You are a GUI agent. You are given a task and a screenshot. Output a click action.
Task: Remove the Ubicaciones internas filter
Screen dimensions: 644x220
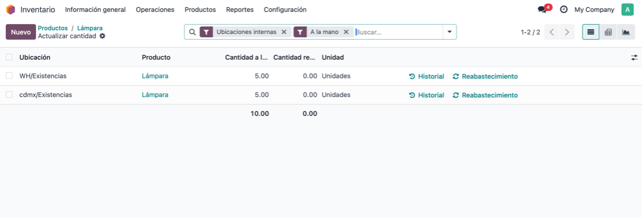coord(283,32)
